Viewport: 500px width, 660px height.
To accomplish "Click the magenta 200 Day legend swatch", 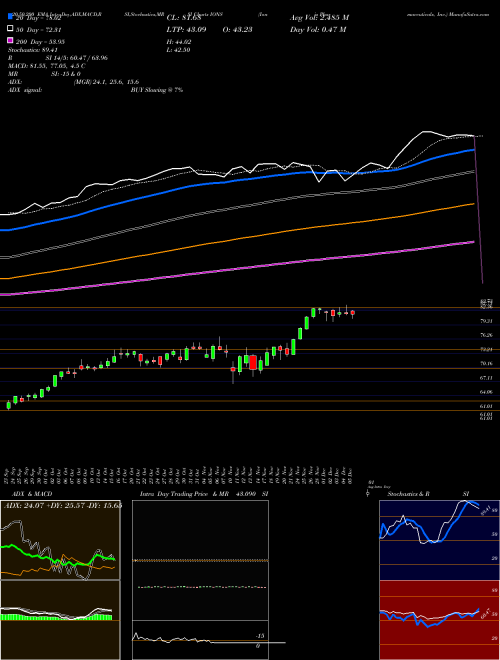I will click(10, 40).
